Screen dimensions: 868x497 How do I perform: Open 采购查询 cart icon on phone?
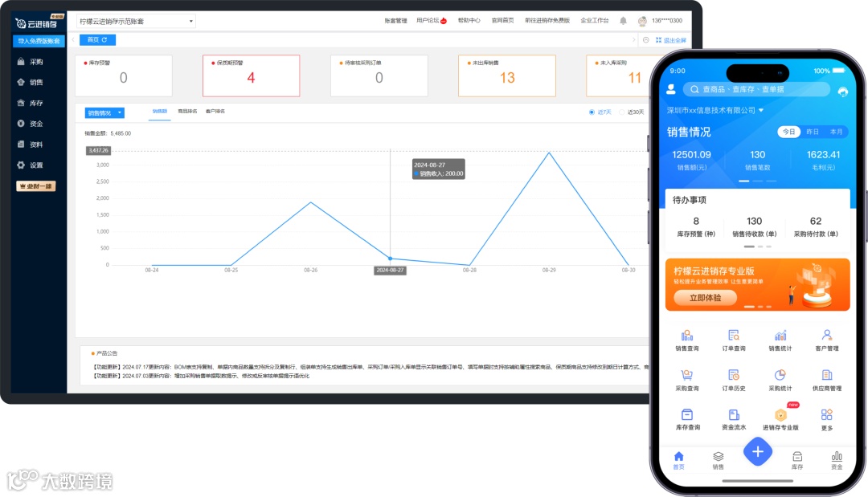687,376
